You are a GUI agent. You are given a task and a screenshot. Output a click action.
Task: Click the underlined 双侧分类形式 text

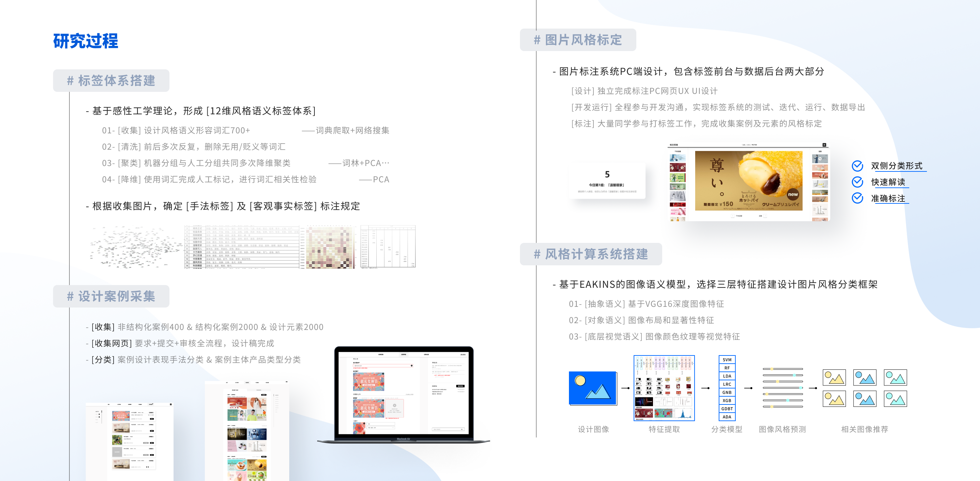(x=896, y=166)
